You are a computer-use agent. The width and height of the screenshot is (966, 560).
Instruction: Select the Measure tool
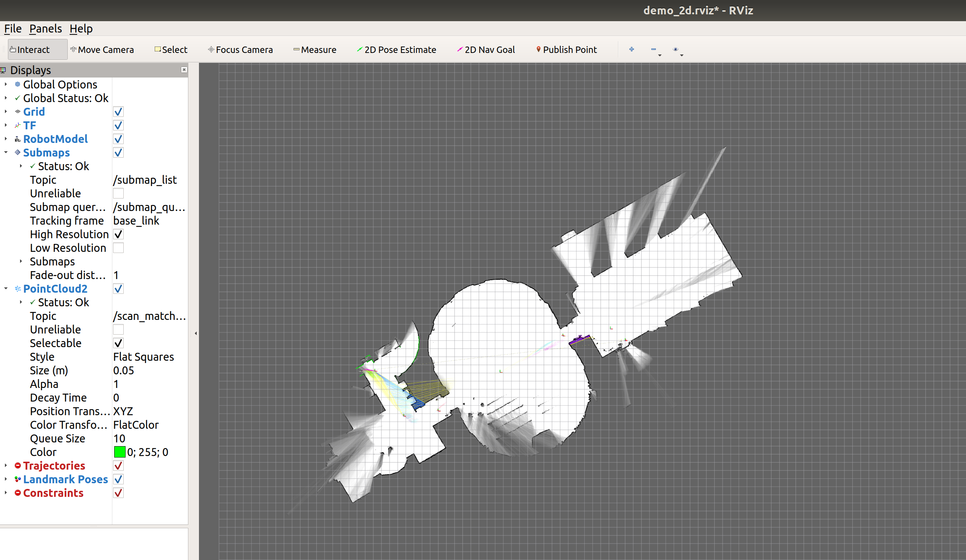click(x=315, y=50)
